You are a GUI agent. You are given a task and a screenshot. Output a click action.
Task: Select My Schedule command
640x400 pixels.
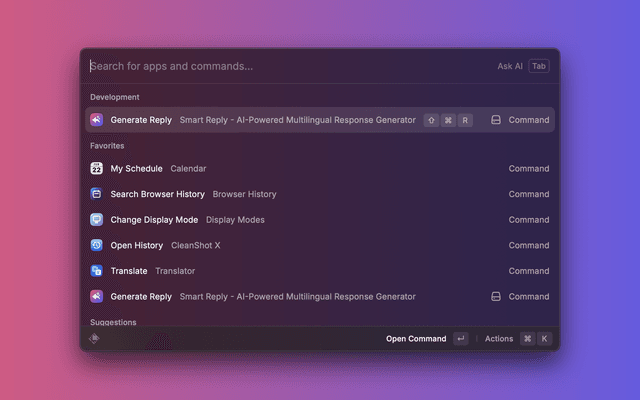[136, 169]
